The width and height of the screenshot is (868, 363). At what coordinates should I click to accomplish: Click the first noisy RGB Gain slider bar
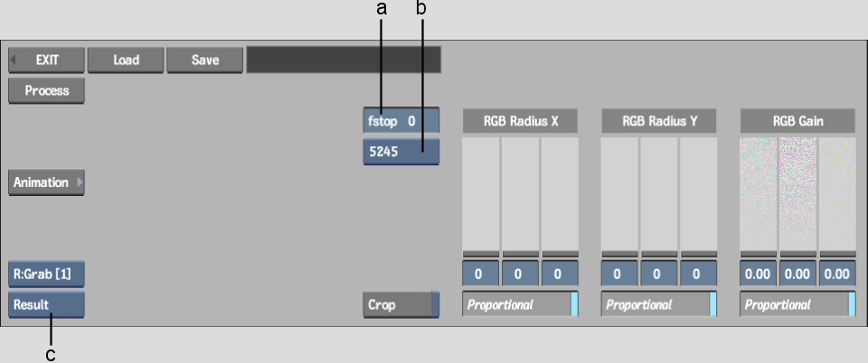pyautogui.click(x=759, y=197)
